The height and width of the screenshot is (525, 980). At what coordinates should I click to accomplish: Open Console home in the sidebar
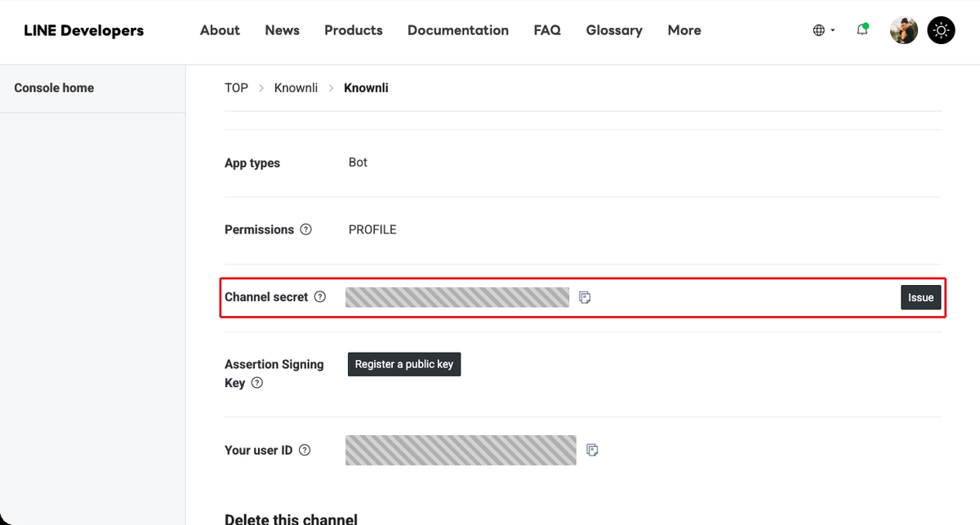coord(54,88)
